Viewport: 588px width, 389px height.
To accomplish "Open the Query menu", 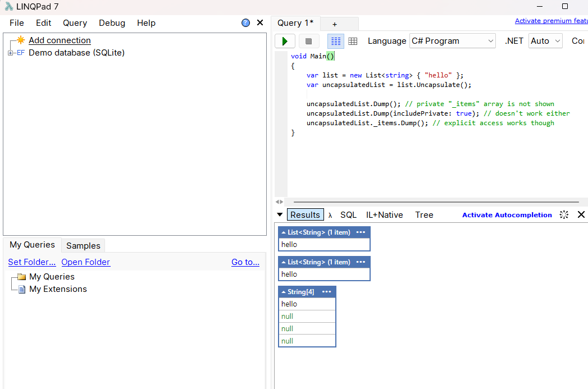I will click(75, 23).
